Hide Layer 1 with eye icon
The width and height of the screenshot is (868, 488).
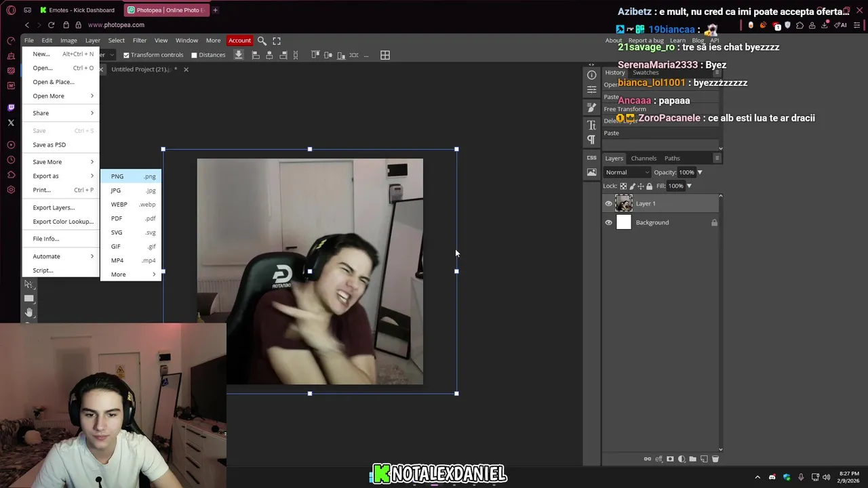pos(608,203)
